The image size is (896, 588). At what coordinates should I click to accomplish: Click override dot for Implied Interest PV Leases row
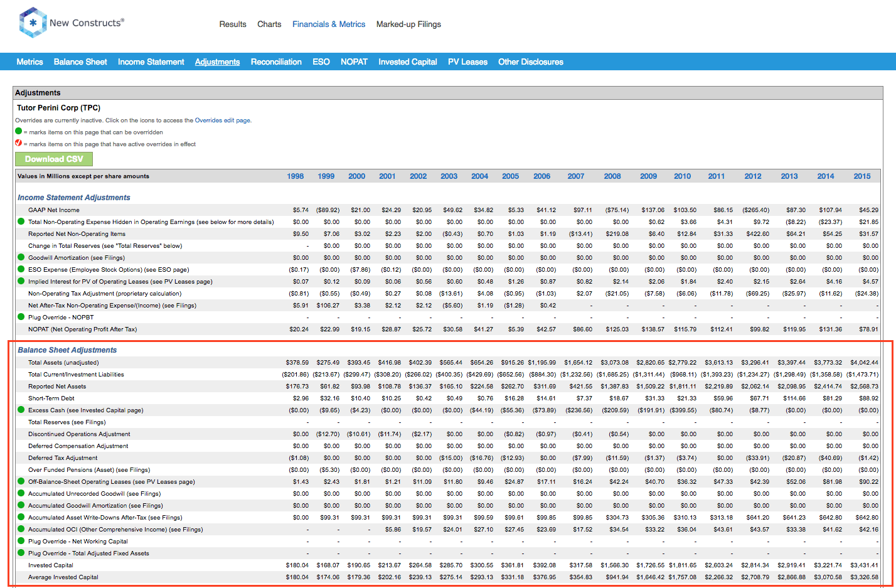pos(21,281)
